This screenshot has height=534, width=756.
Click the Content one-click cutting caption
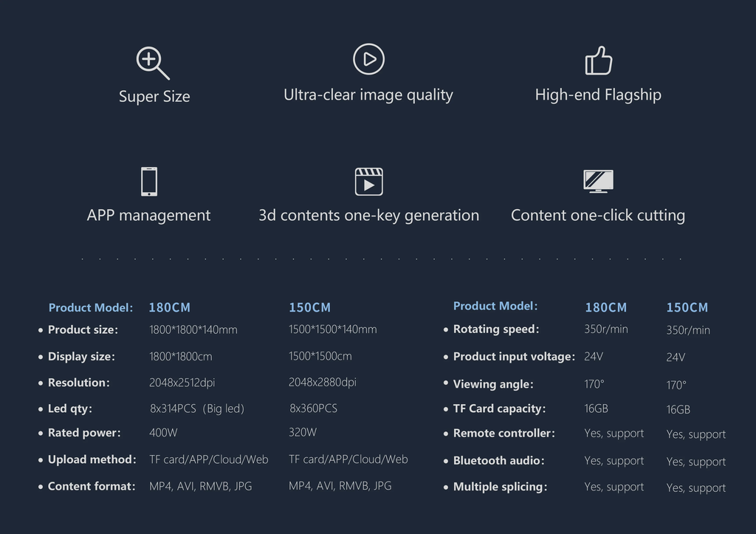click(x=598, y=215)
